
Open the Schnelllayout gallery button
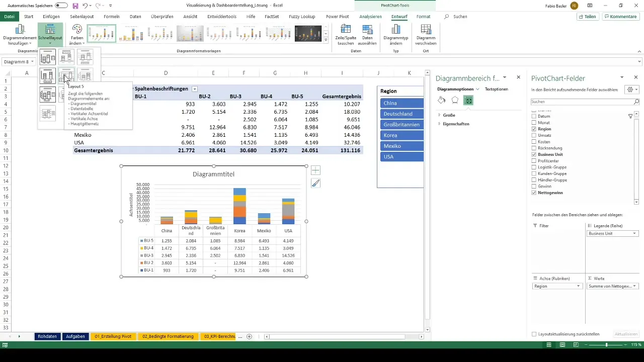coord(50,34)
